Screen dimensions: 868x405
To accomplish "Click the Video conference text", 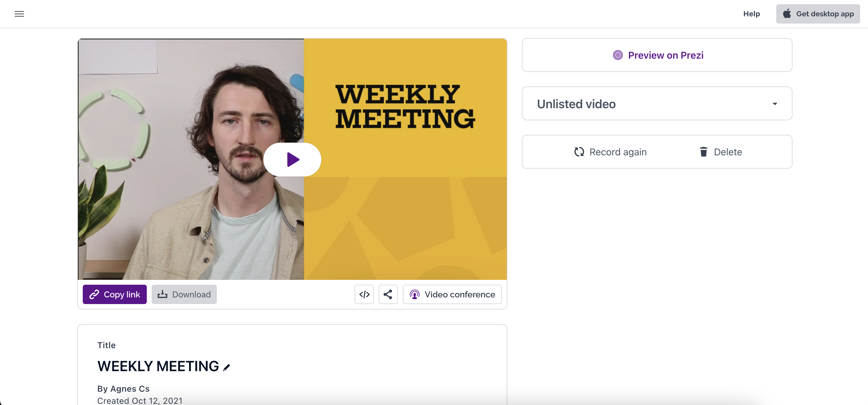I will tap(460, 294).
